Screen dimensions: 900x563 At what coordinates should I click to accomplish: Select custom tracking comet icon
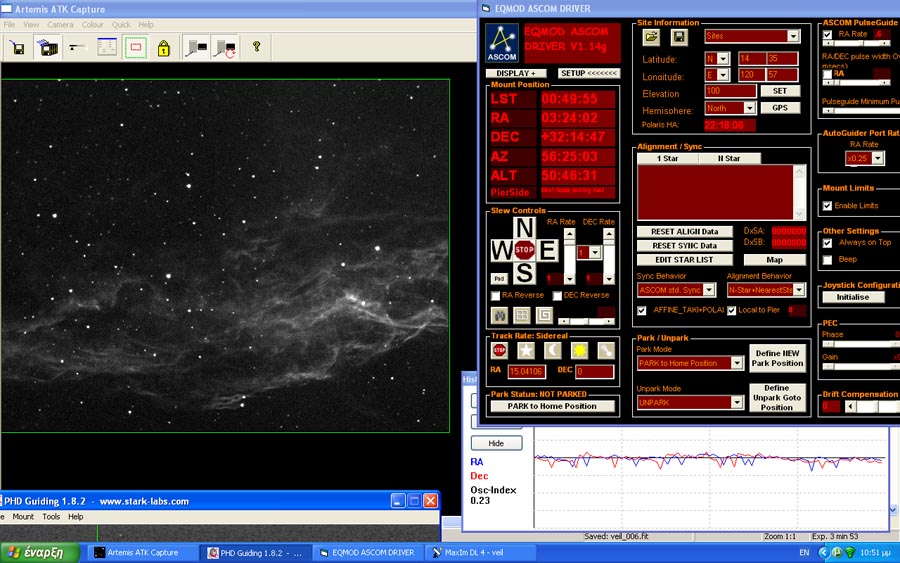606,350
